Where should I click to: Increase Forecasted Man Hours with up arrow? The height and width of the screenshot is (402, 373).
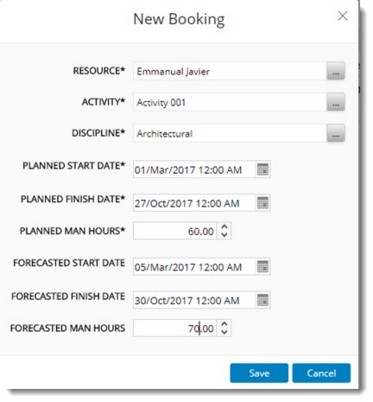click(x=224, y=324)
